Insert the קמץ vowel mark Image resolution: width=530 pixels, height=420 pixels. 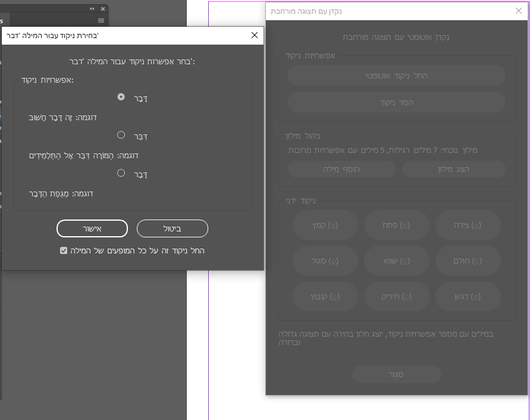click(325, 225)
